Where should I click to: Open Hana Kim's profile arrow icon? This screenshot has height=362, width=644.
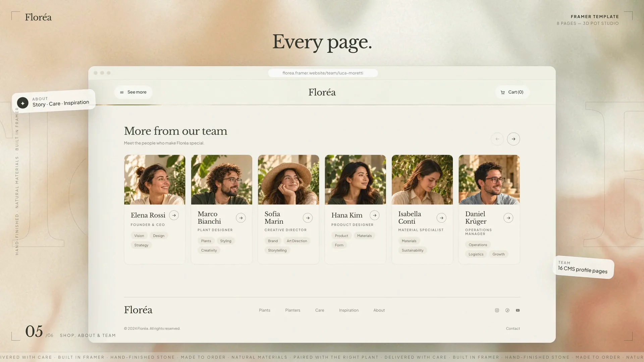375,215
